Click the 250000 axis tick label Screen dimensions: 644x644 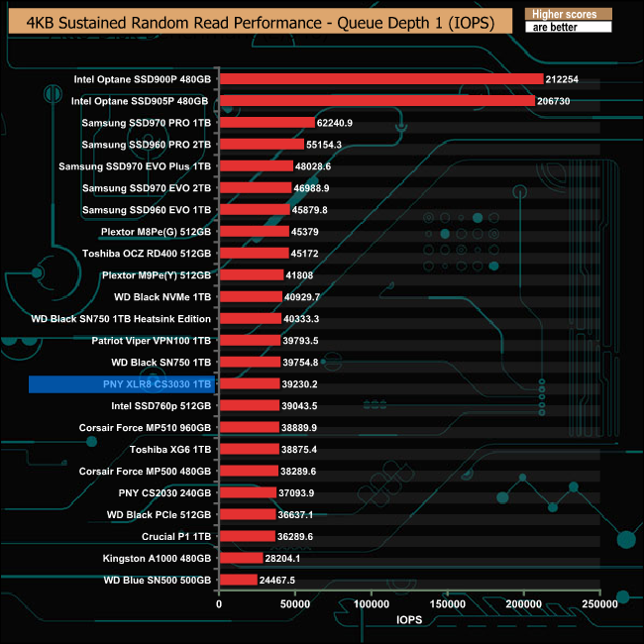click(600, 603)
